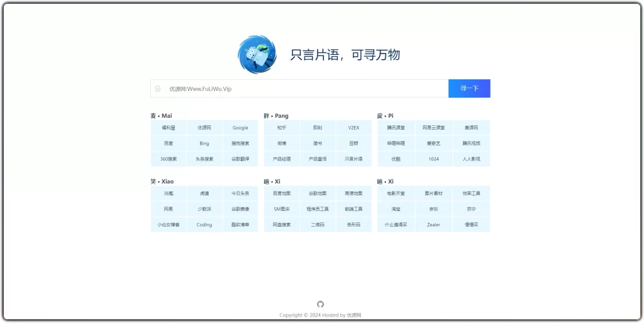644x323 pixels.
Task: Select the 腾讯视频 tile
Action: (471, 144)
